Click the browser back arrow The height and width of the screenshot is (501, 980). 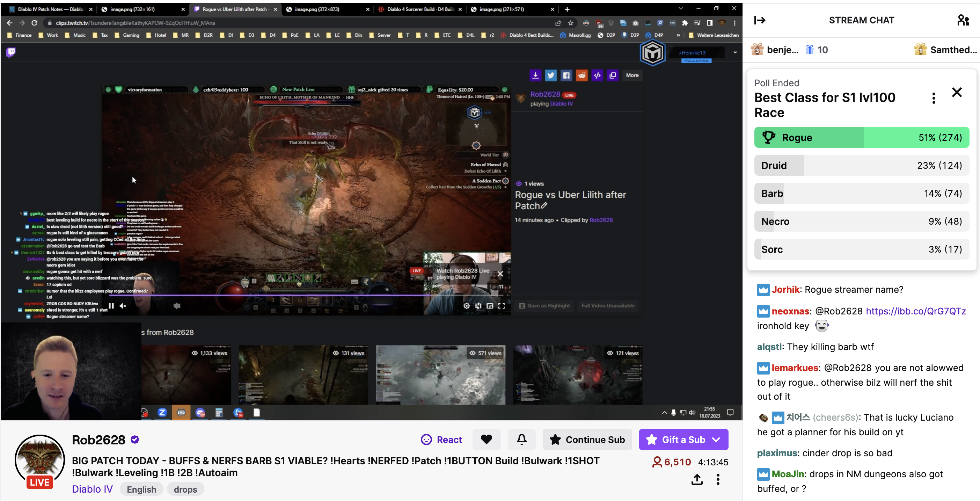9,23
